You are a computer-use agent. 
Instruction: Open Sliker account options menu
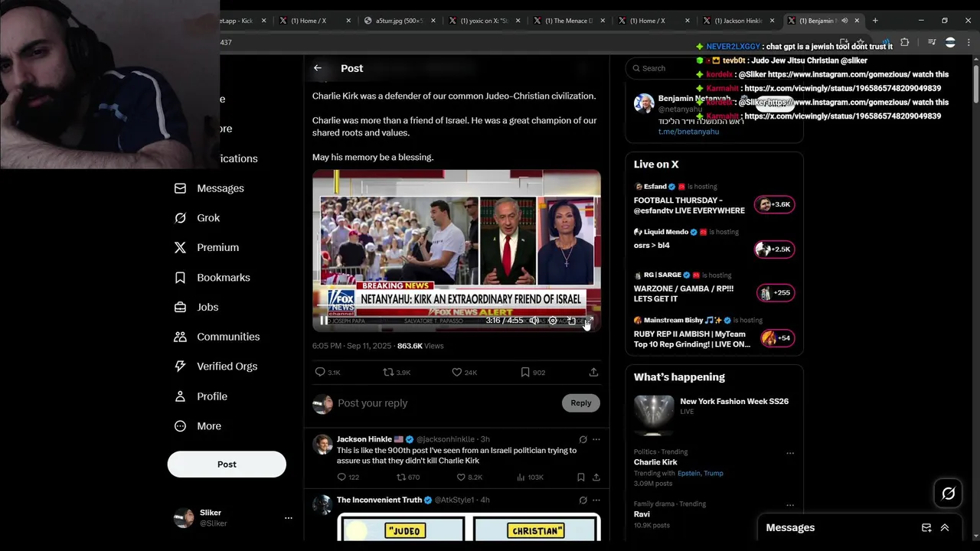(289, 518)
